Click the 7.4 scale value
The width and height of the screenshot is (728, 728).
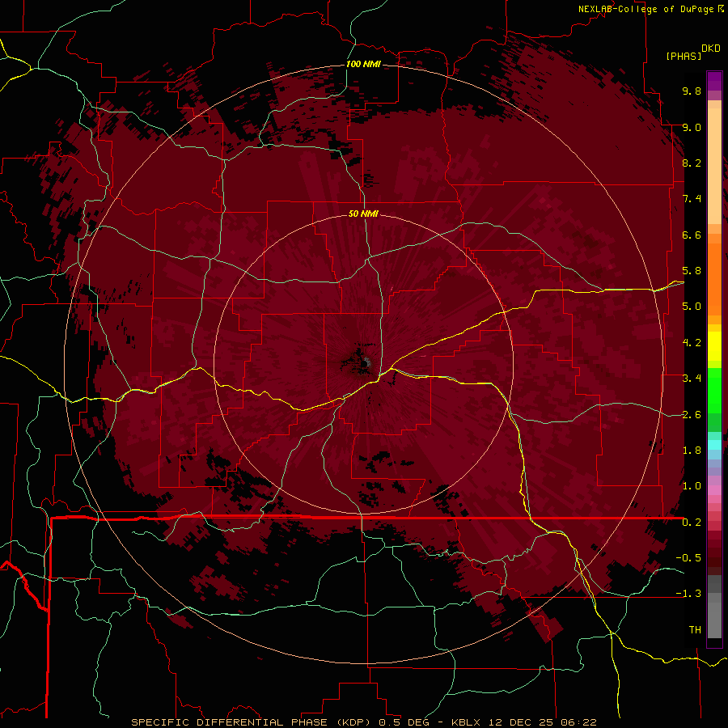click(x=692, y=199)
